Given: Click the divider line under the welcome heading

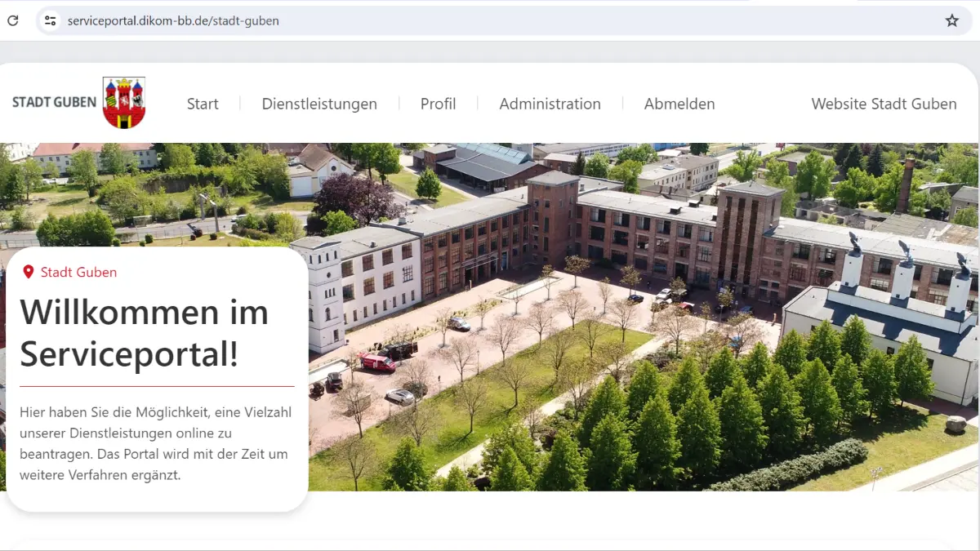Looking at the screenshot, I should (155, 385).
